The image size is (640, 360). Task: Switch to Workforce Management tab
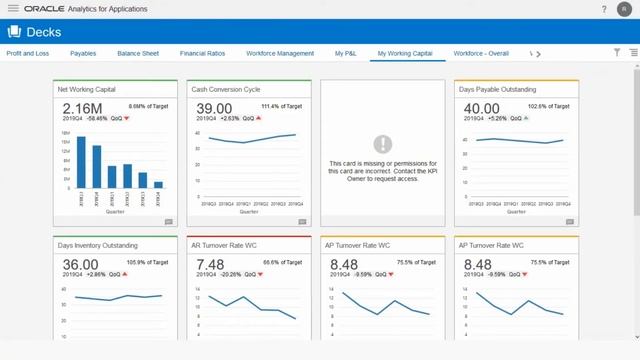click(280, 53)
